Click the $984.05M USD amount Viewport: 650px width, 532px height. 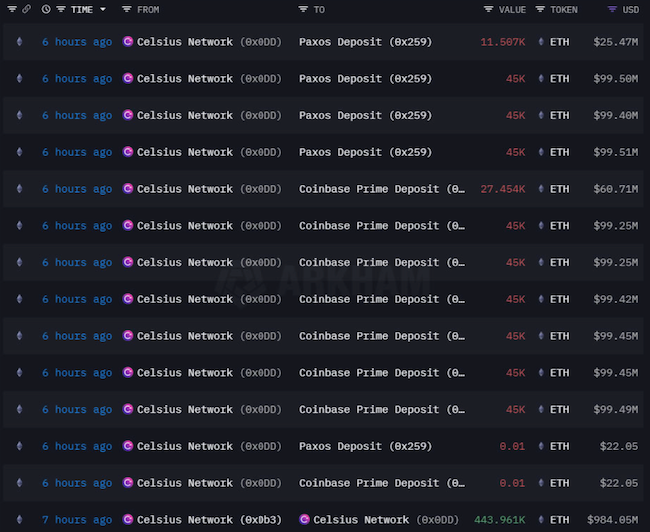pyautogui.click(x=613, y=520)
